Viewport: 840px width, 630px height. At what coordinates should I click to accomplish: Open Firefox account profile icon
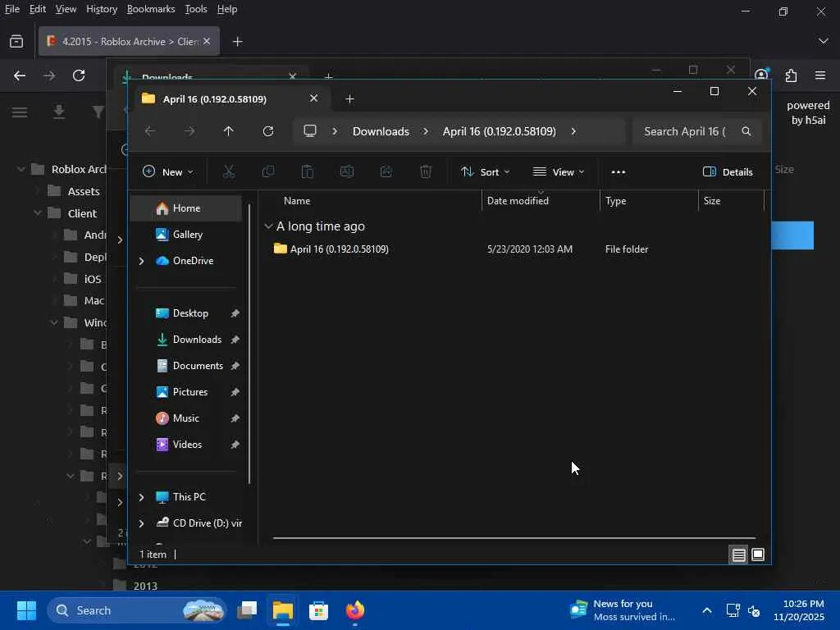tap(762, 75)
